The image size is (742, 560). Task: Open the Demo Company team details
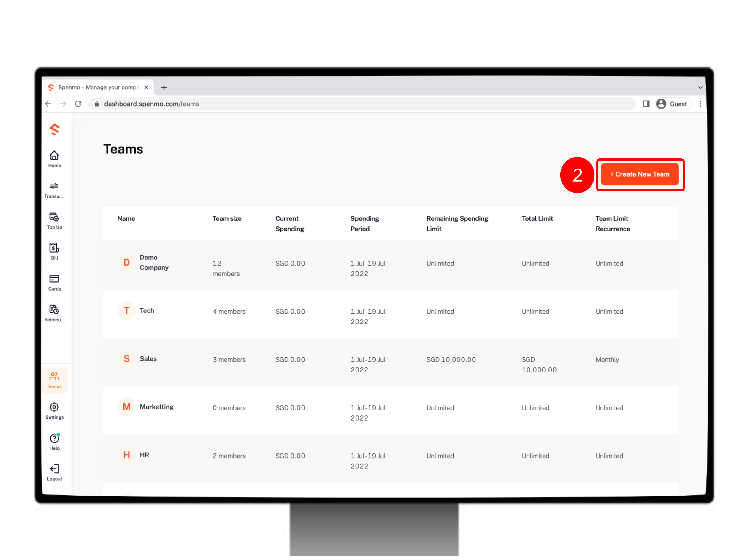(155, 263)
